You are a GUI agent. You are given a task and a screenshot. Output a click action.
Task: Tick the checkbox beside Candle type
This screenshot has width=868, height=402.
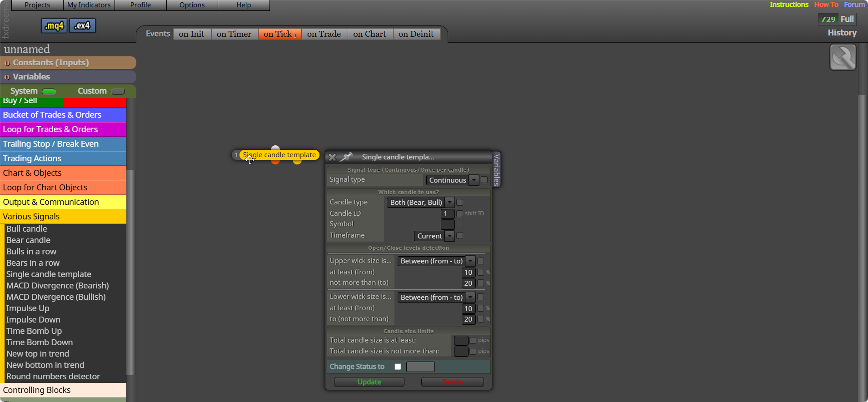pos(460,202)
